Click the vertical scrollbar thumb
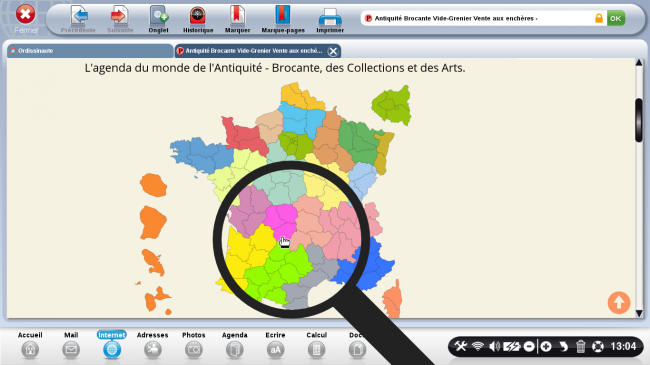This screenshot has height=365, width=650. coord(639,120)
